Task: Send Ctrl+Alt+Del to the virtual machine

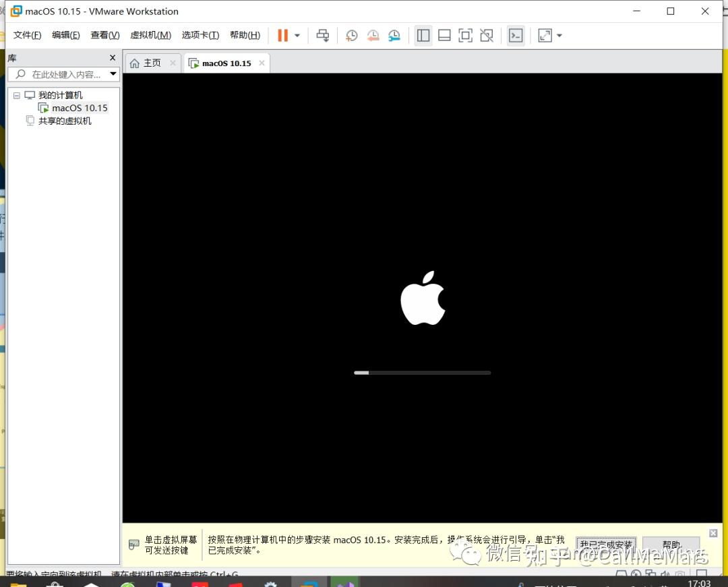Action: coord(323,35)
